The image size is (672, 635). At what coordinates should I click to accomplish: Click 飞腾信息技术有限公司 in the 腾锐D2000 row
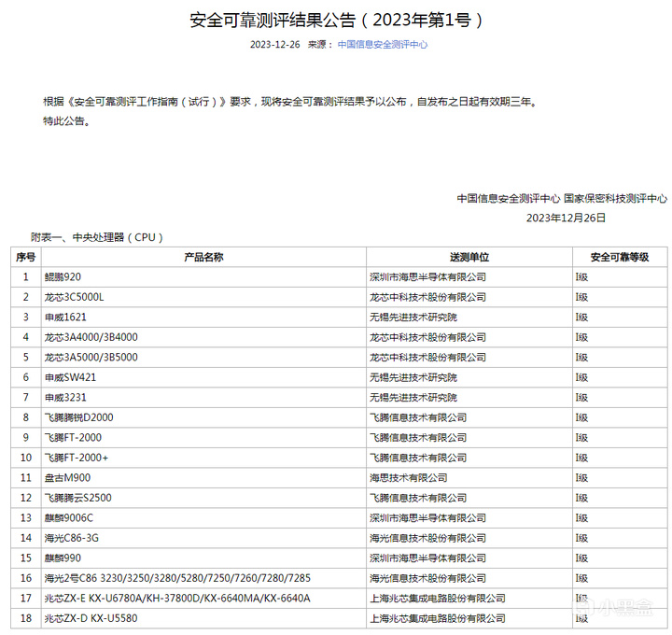click(418, 417)
